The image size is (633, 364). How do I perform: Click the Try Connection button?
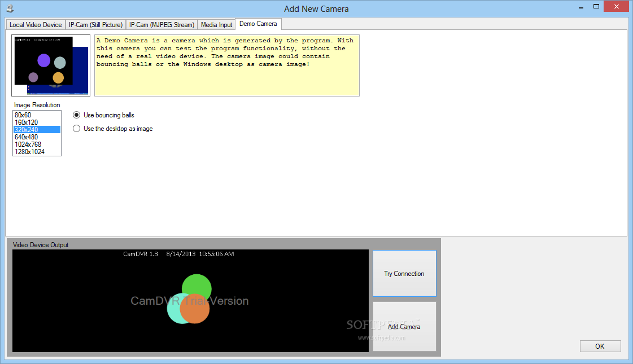coord(404,274)
